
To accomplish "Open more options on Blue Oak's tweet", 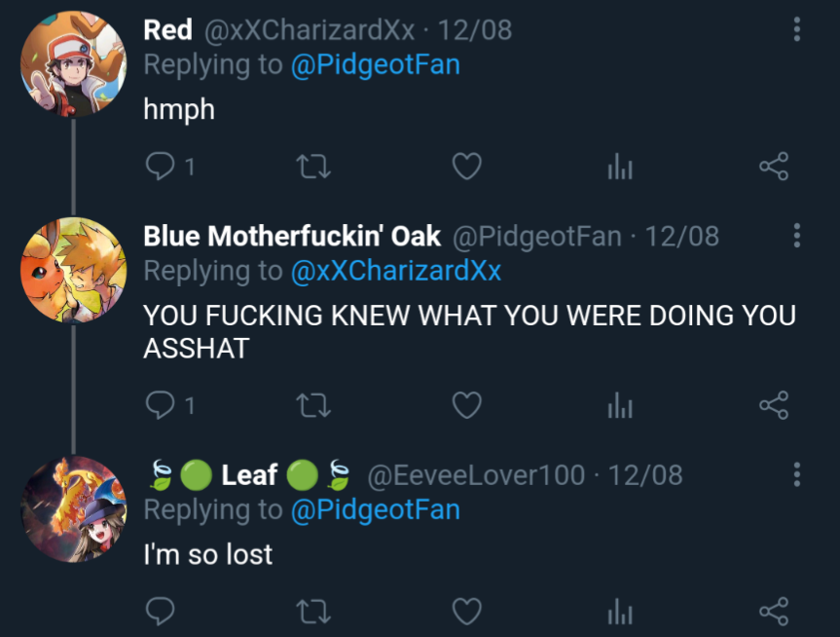I will [x=797, y=236].
